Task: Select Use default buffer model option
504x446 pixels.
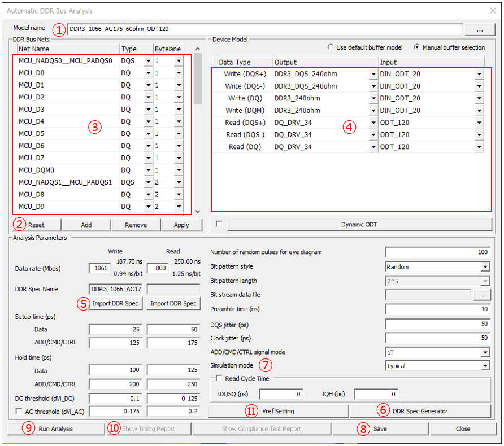Action: 331,47
